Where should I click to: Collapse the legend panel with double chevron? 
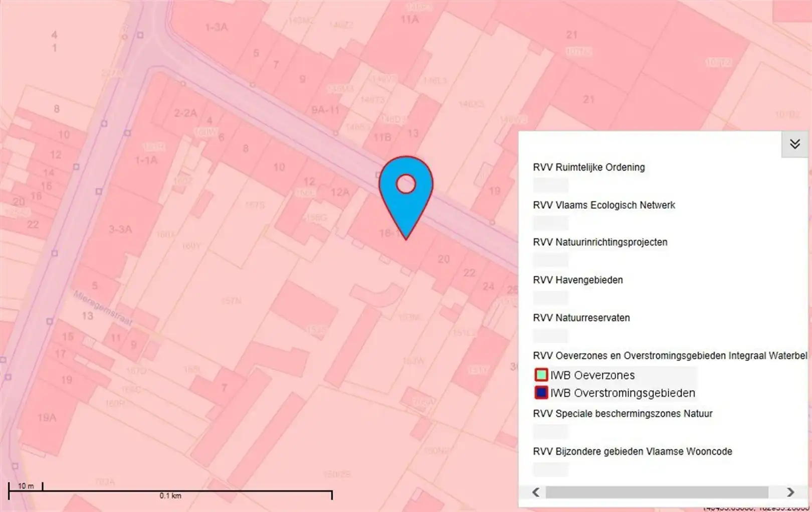(794, 144)
